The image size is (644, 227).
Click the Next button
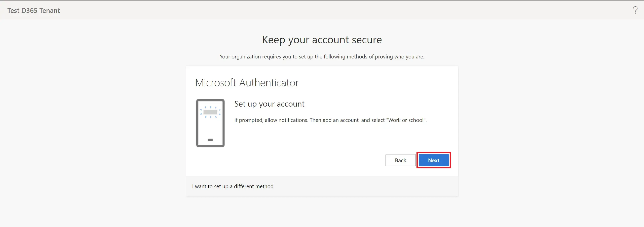tap(434, 160)
